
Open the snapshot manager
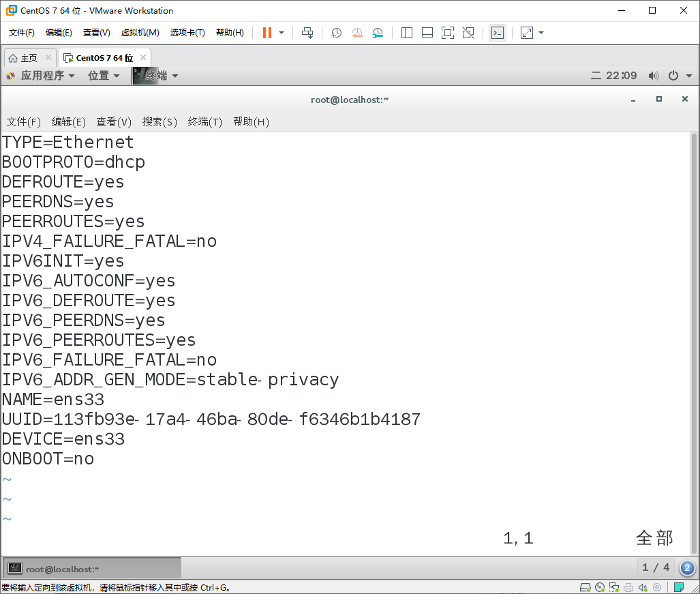(x=378, y=33)
